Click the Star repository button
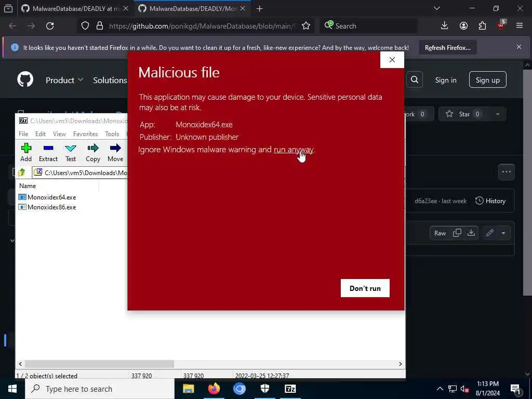The height and width of the screenshot is (399, 532). (x=464, y=114)
